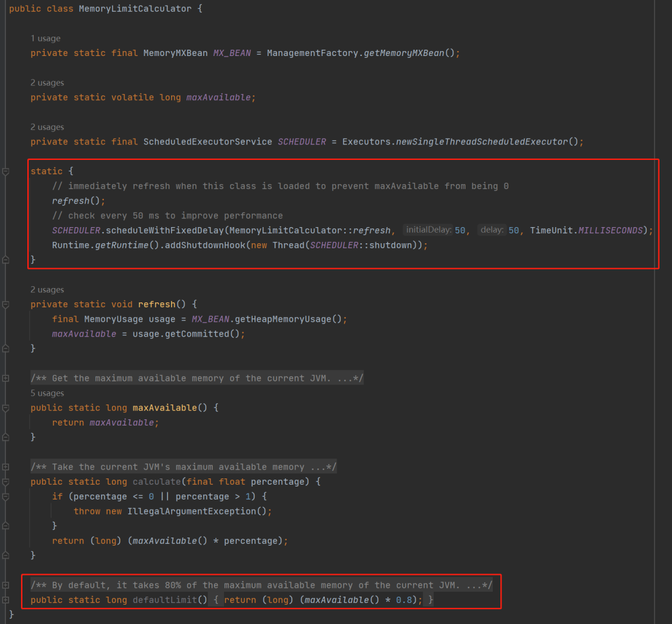Open the '1 usage' hint above MX_BEAN
This screenshot has width=672, height=624.
(x=45, y=39)
